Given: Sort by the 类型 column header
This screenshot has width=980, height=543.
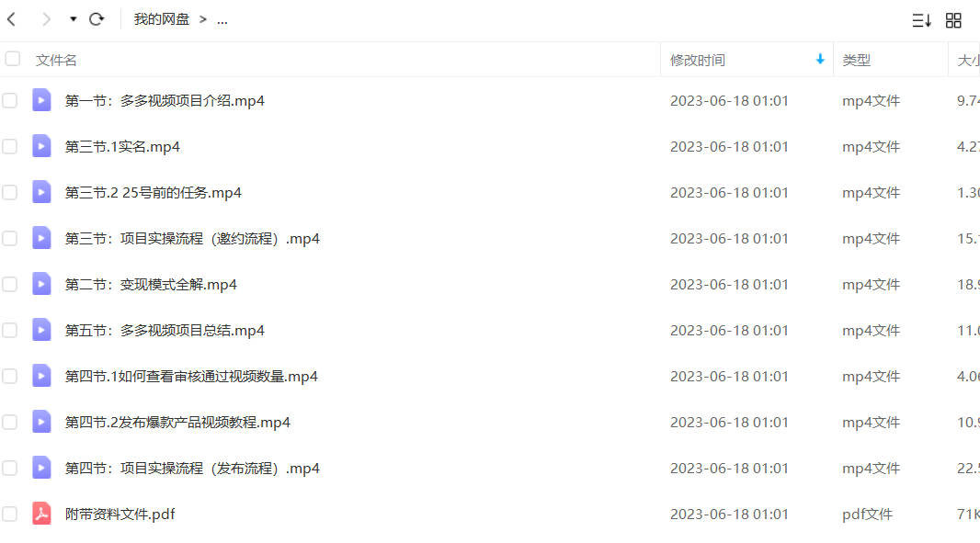Looking at the screenshot, I should 856,60.
